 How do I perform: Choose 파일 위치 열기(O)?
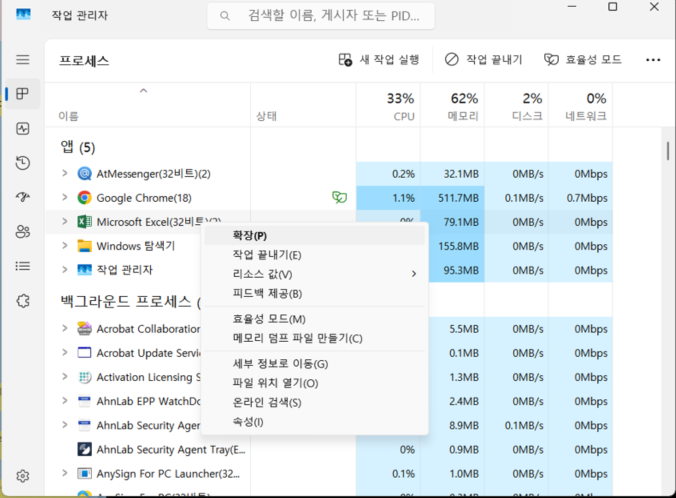pos(314,383)
